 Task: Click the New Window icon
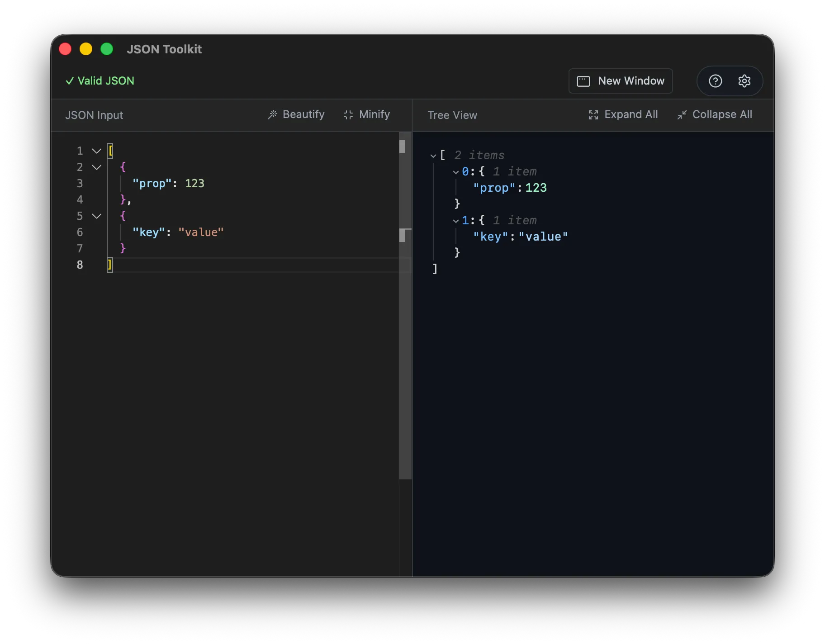click(584, 81)
